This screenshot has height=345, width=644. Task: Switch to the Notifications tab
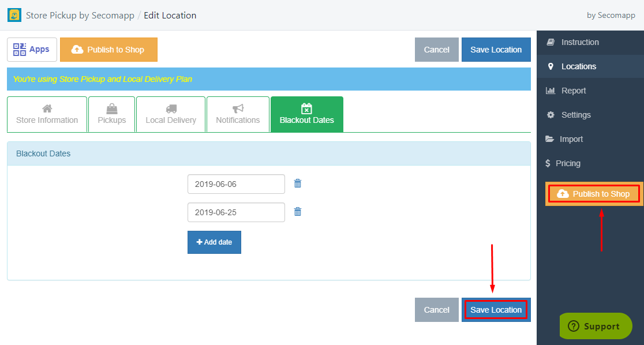click(x=238, y=114)
